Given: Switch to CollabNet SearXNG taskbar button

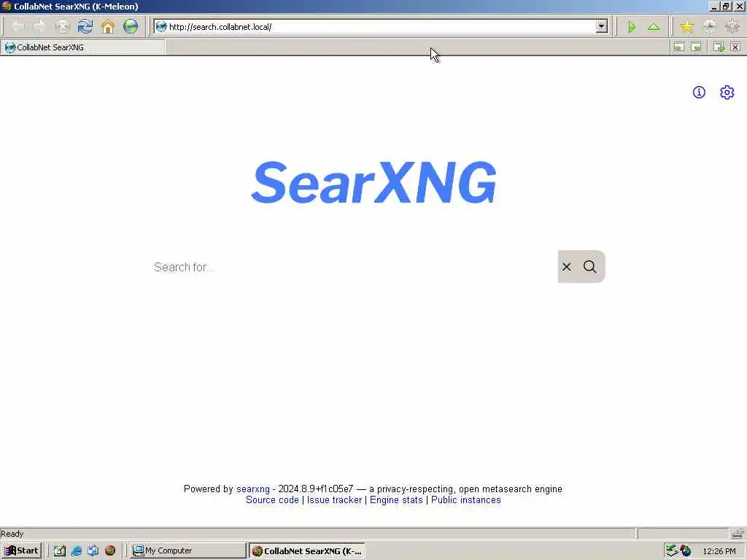Looking at the screenshot, I should (x=307, y=551).
